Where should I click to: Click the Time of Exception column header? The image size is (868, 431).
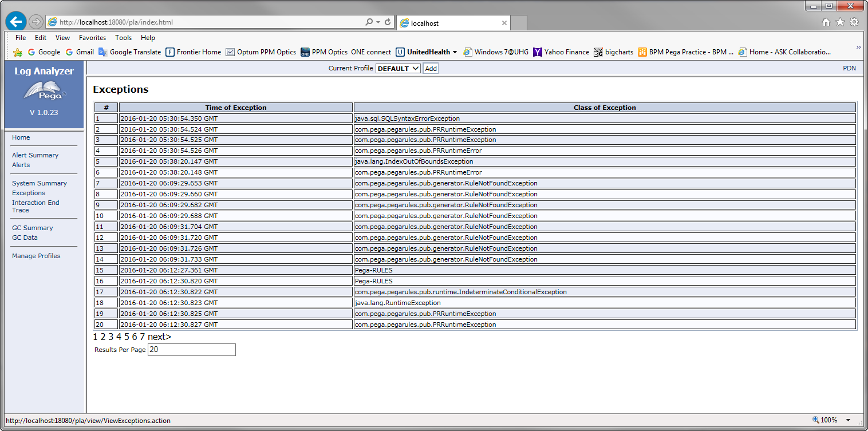tap(236, 107)
